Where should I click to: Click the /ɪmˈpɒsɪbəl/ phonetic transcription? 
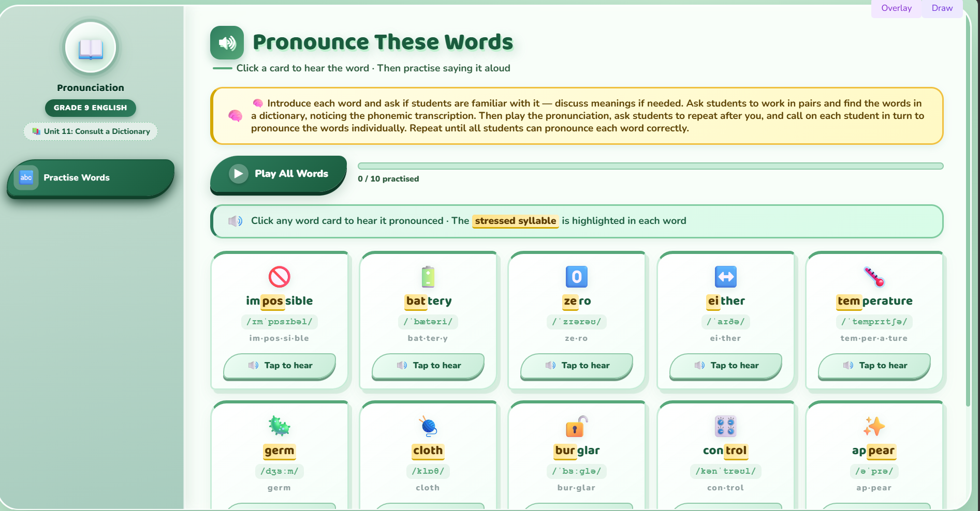[280, 322]
